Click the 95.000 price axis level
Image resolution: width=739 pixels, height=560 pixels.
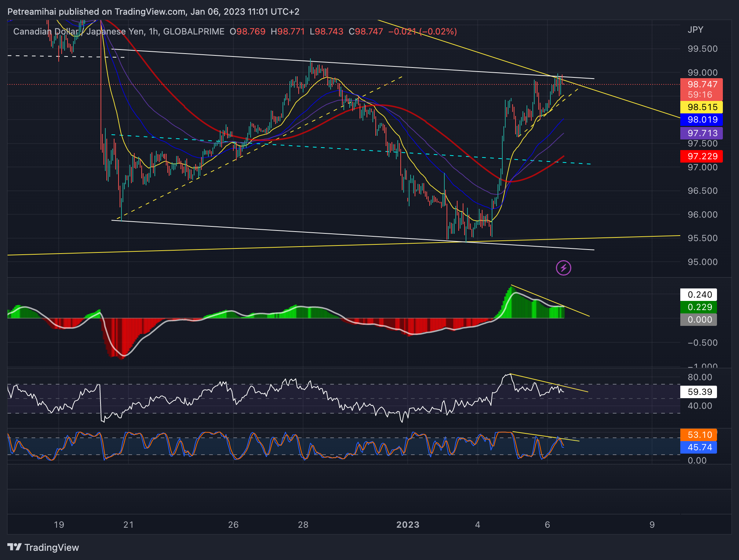[702, 262]
